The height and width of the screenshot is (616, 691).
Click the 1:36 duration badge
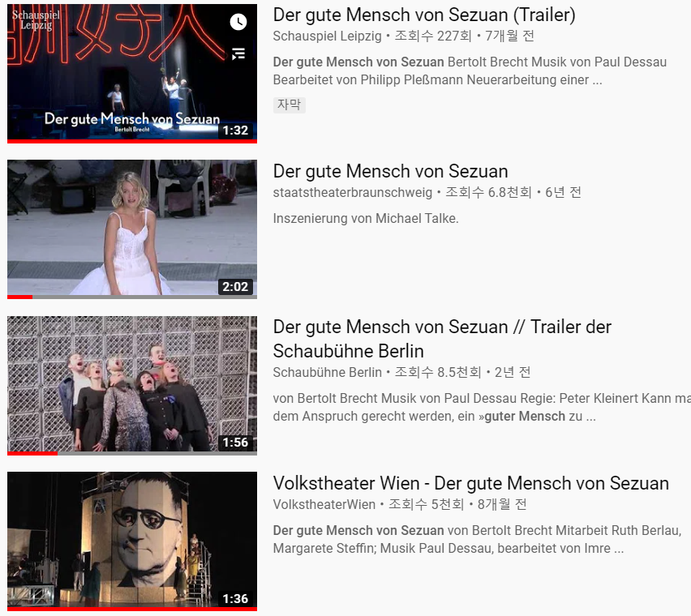pyautogui.click(x=235, y=599)
